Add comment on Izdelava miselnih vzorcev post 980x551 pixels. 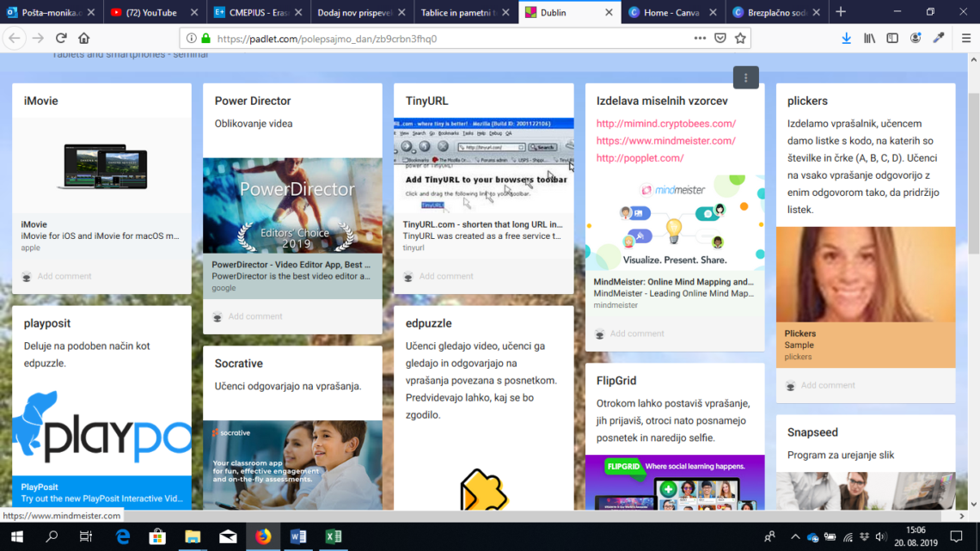pyautogui.click(x=637, y=334)
